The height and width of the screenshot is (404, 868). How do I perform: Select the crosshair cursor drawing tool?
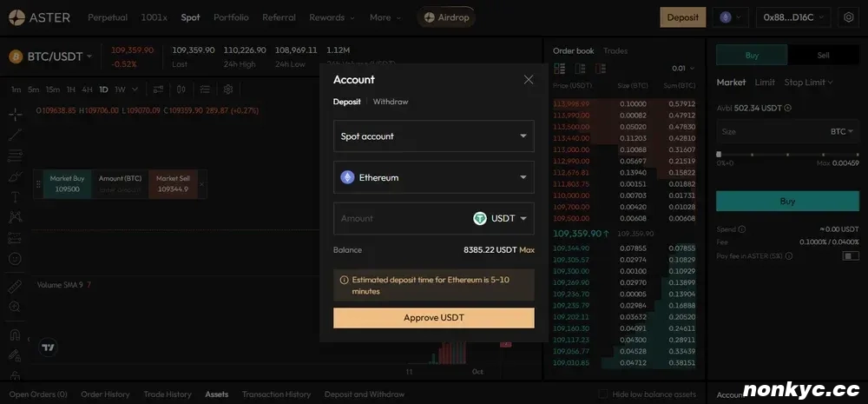15,115
